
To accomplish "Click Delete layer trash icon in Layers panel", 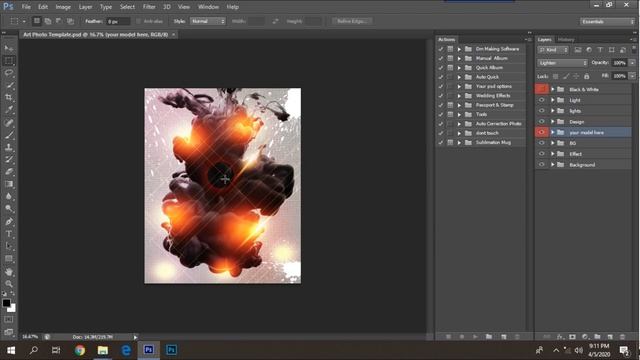I will (622, 337).
